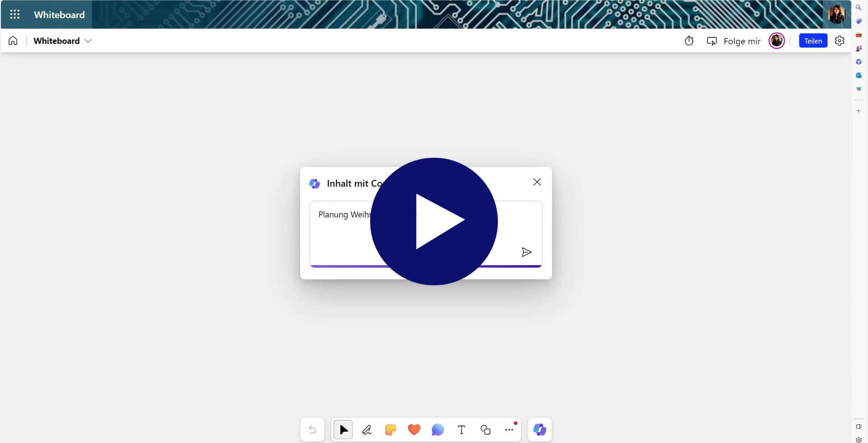This screenshot has height=443, width=868.
Task: Click the Teilen button
Action: coord(812,41)
